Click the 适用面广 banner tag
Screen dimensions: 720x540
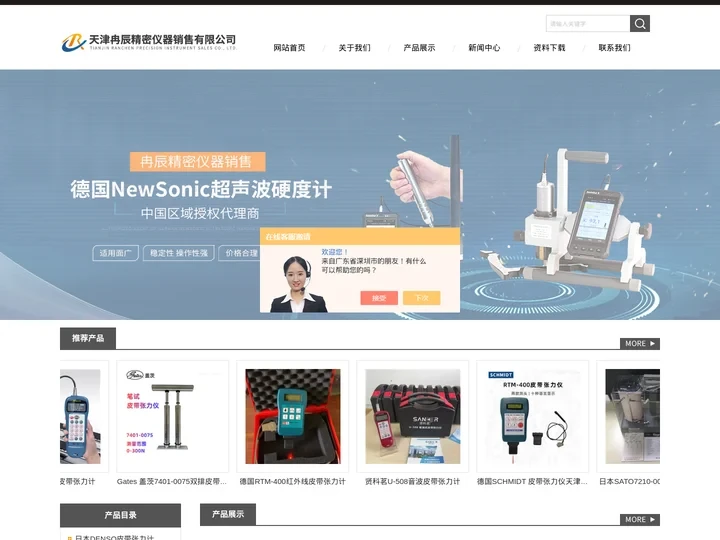(115, 253)
